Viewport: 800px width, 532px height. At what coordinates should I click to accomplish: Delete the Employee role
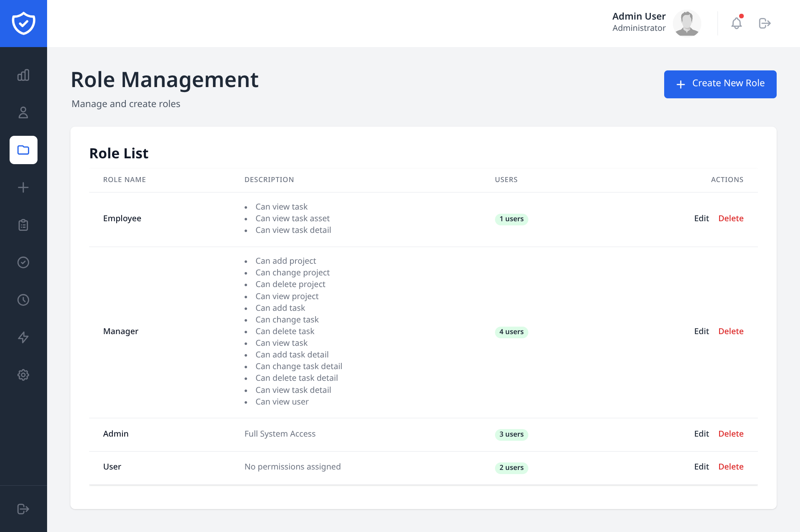click(731, 218)
